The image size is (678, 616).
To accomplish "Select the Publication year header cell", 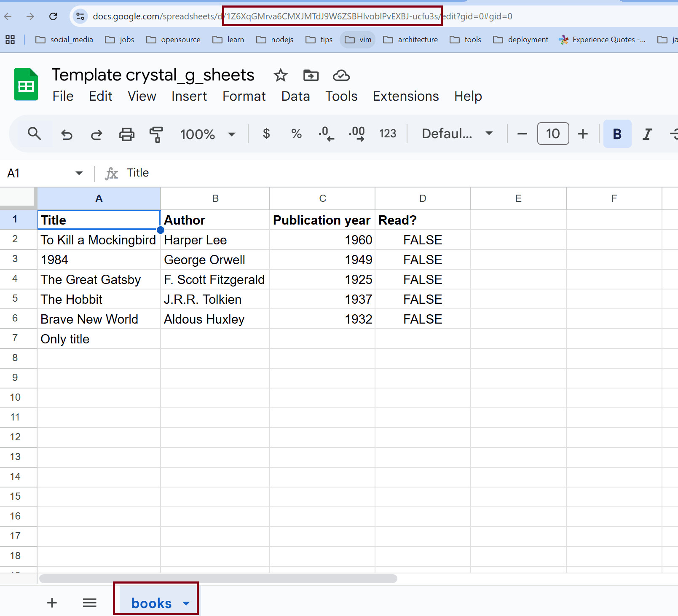I will (x=322, y=220).
